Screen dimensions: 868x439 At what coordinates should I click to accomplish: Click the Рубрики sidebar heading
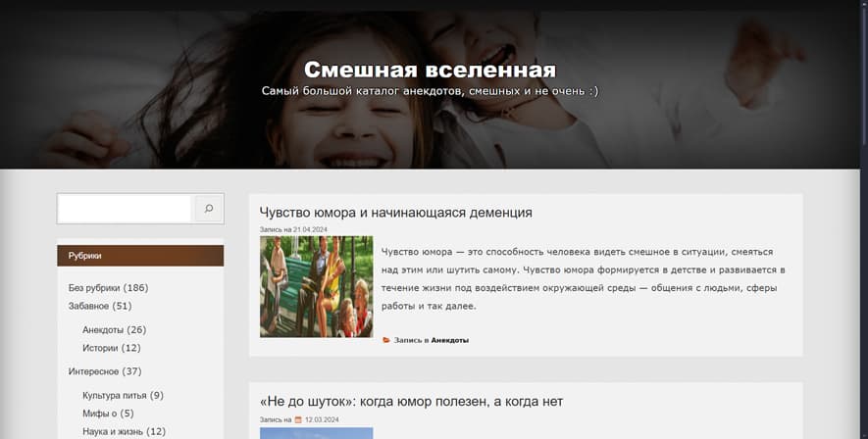140,256
